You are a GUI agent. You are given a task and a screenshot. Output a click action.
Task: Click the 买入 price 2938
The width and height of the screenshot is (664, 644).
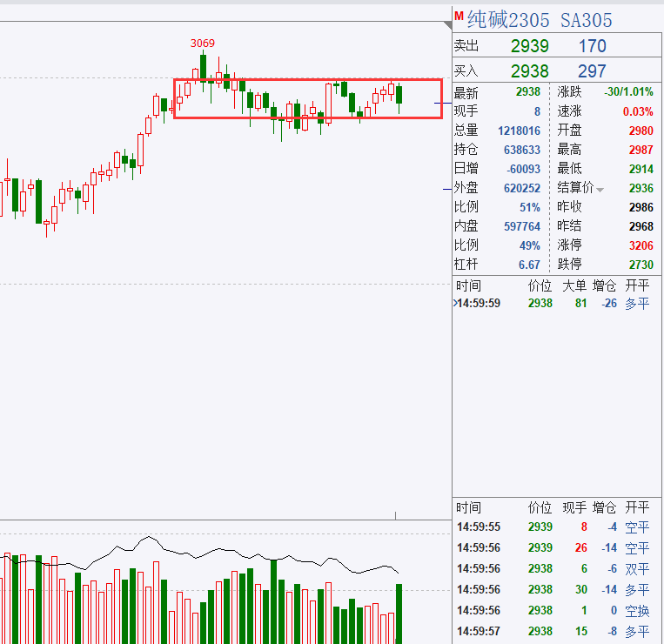tap(529, 71)
